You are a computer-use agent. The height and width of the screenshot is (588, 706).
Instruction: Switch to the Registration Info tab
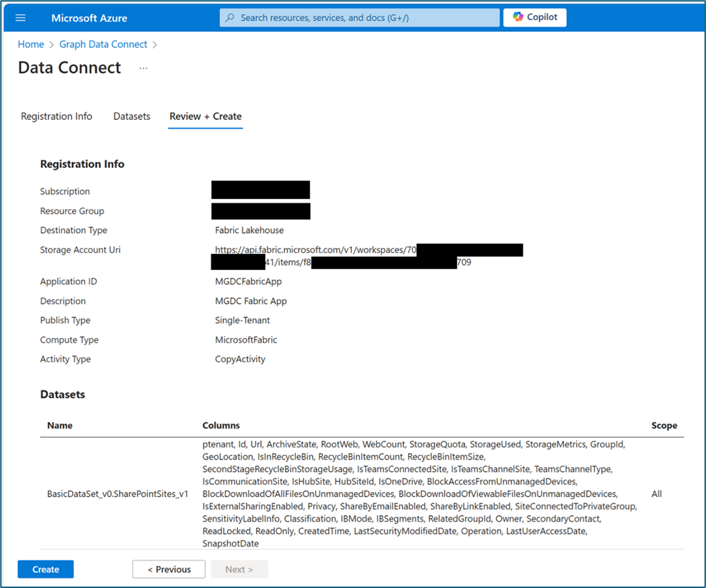point(56,116)
